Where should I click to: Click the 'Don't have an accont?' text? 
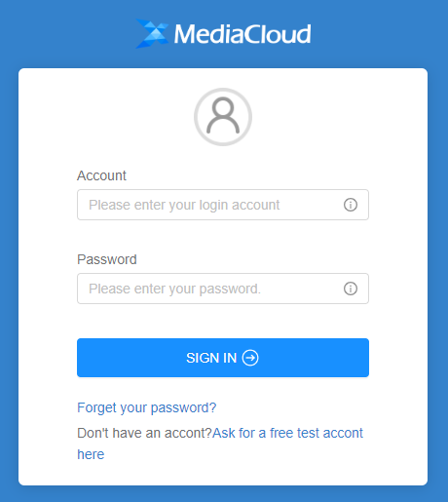point(144,433)
